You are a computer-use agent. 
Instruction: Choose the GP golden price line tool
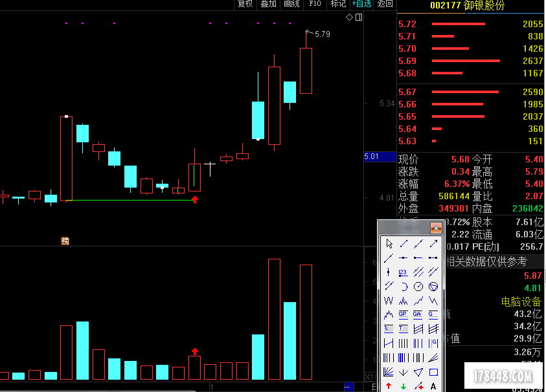404,315
